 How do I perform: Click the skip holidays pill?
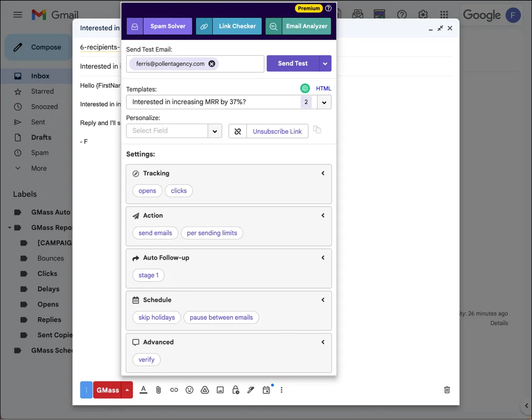click(x=156, y=317)
